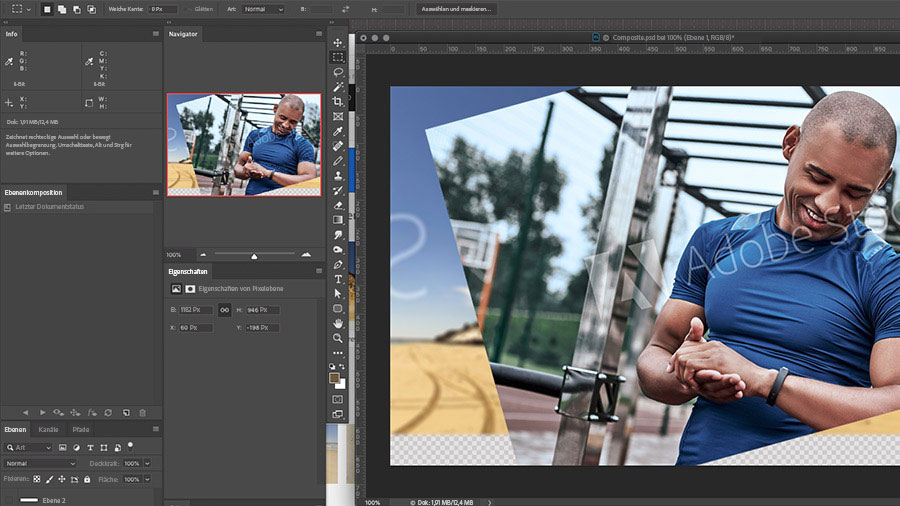Select the Crop tool

[x=338, y=102]
